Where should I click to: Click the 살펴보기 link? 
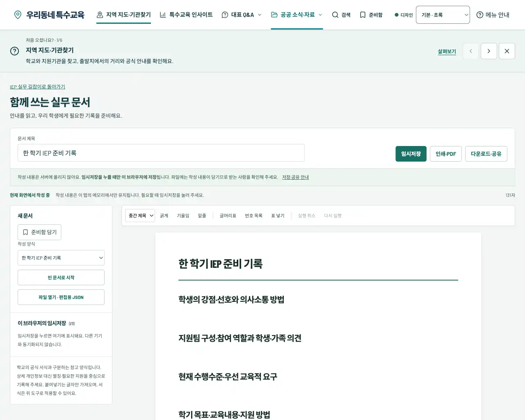click(x=447, y=51)
